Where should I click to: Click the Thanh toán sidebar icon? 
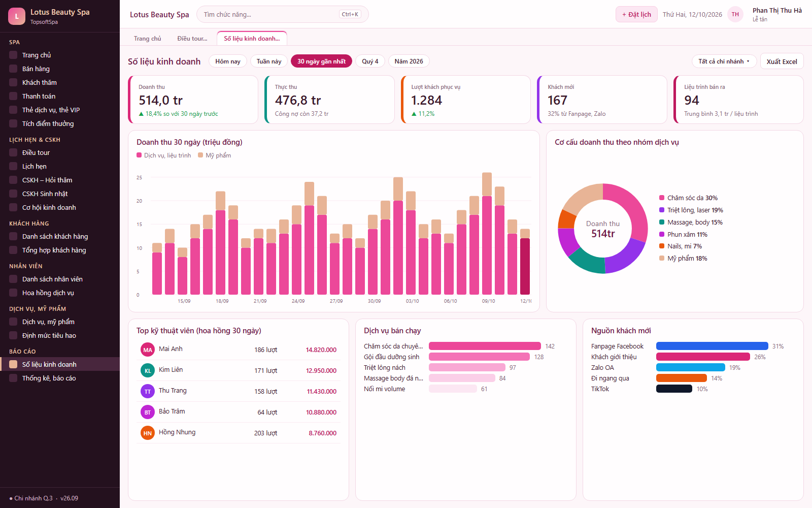click(13, 96)
